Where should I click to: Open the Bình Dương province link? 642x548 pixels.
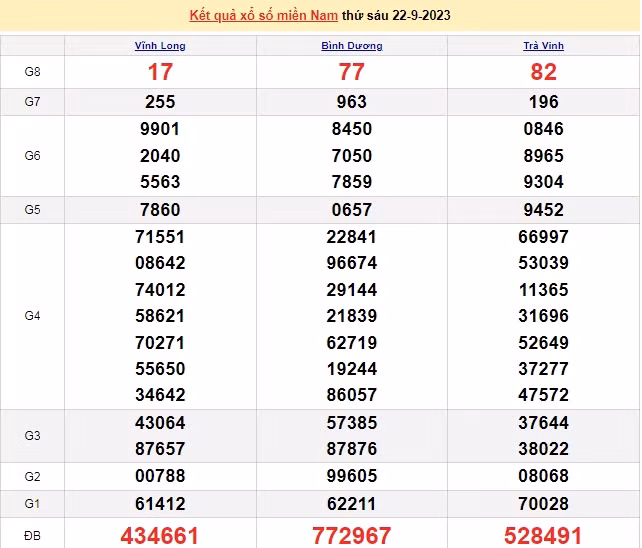coord(352,45)
